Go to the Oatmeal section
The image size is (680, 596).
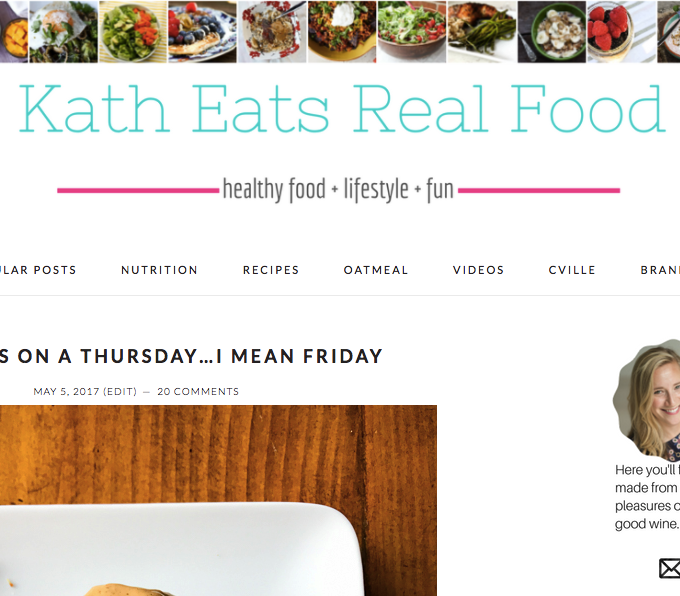[x=376, y=270]
